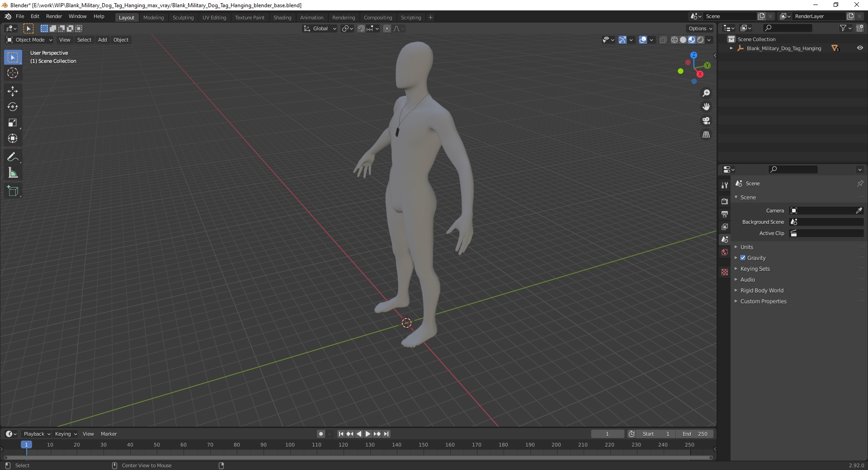Click the X axis on navigation gizmo

[x=700, y=74]
